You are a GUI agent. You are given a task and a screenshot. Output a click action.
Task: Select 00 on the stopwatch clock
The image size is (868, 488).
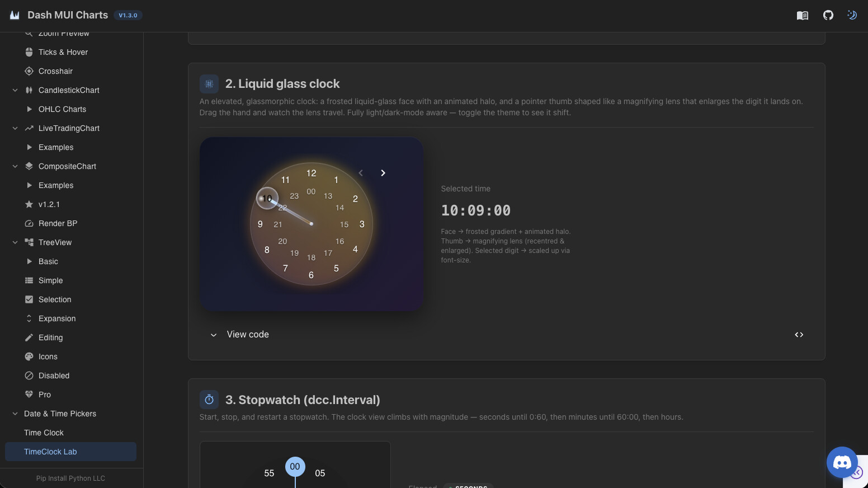pos(295,467)
